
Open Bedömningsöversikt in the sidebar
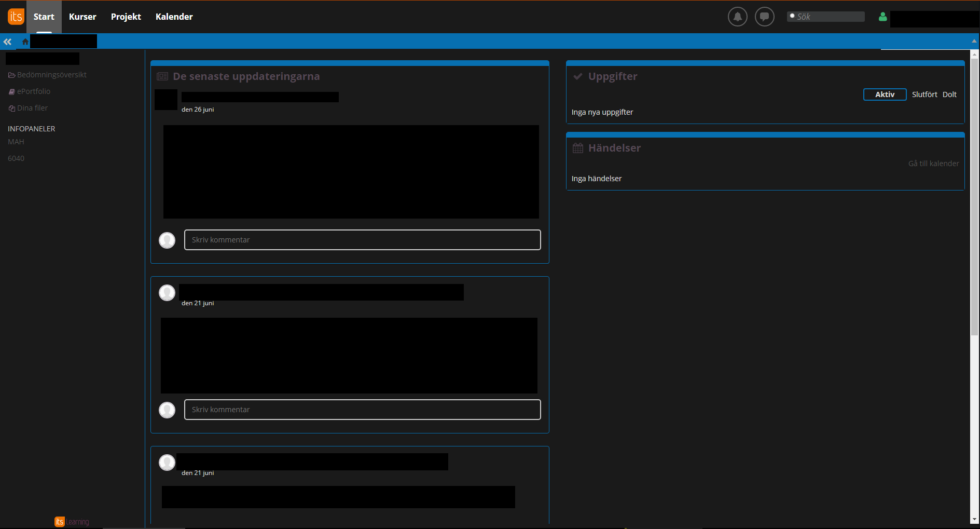pos(51,75)
